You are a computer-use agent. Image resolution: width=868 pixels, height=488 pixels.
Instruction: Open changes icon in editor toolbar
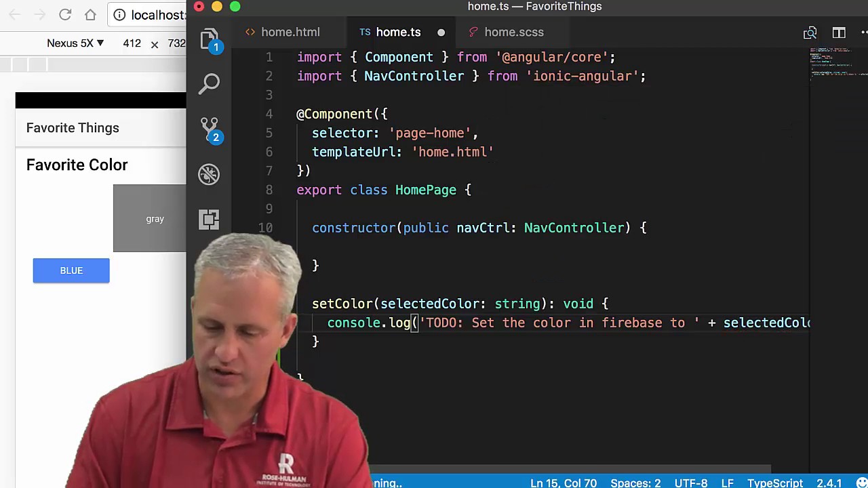pos(810,33)
